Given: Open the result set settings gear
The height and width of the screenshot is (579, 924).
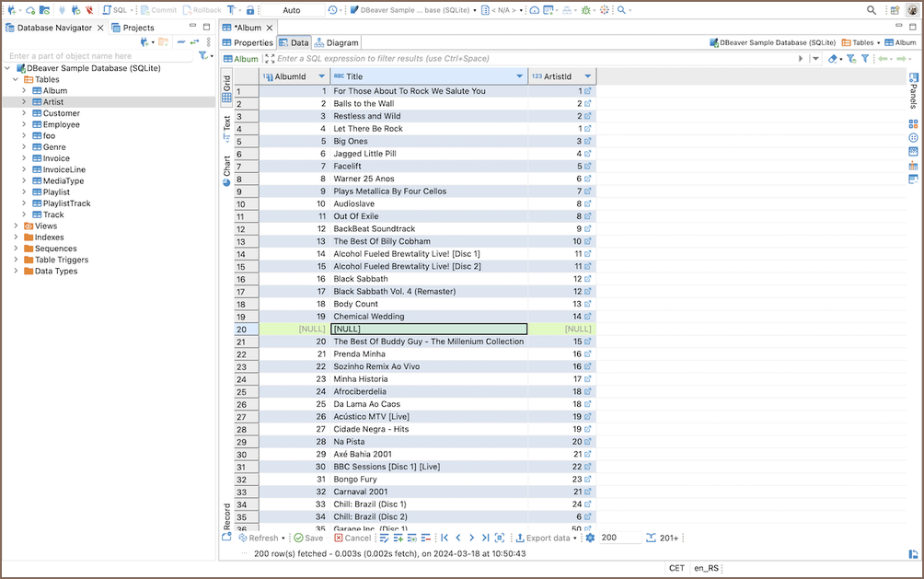Looking at the screenshot, I should [590, 538].
